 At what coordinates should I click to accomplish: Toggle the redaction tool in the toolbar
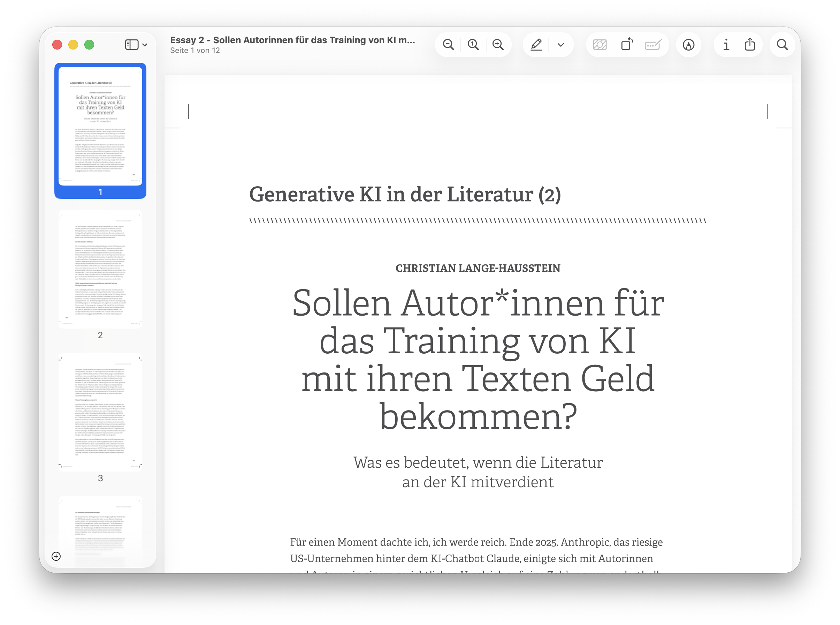point(653,44)
